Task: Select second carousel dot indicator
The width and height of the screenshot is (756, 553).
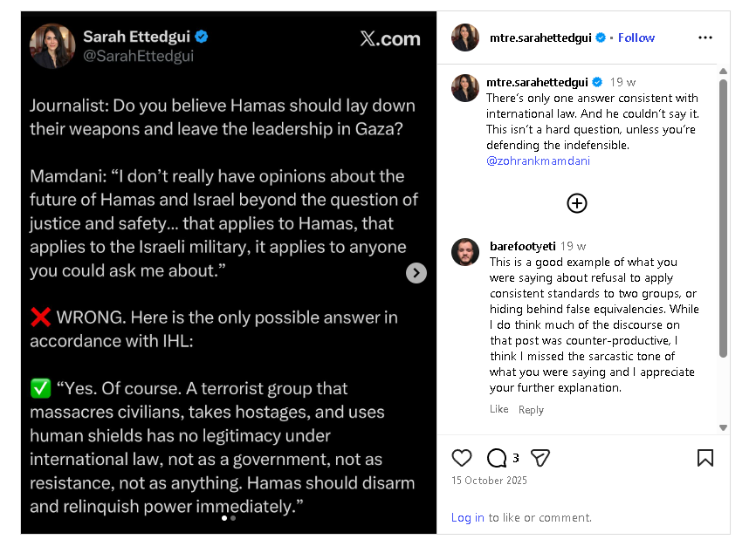Action: (x=233, y=518)
